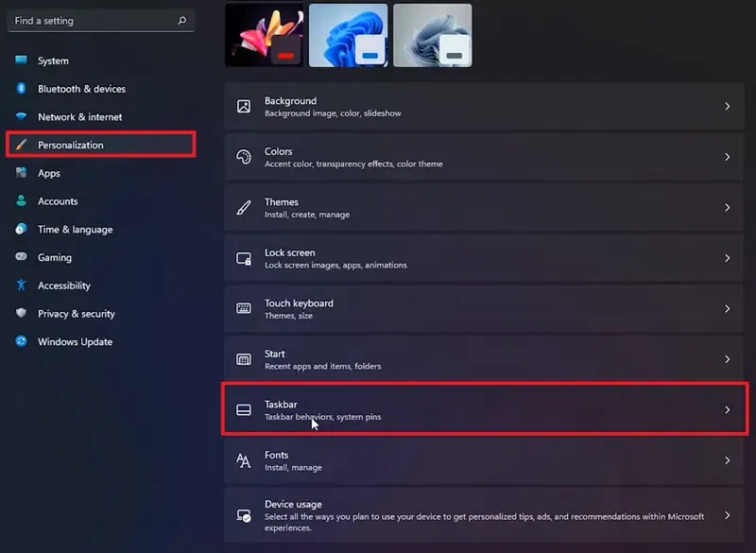The height and width of the screenshot is (553, 756).
Task: Click the Bluetooth icon in the sidebar
Action: click(21, 88)
